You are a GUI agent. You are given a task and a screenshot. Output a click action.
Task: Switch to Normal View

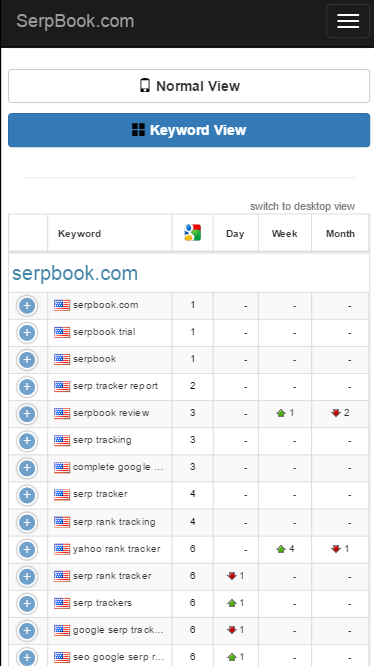189,86
